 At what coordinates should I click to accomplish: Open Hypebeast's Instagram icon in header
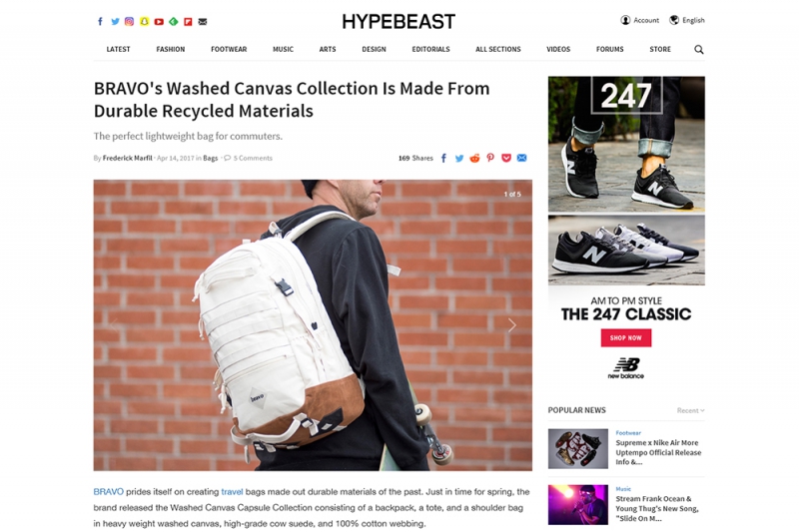130,21
